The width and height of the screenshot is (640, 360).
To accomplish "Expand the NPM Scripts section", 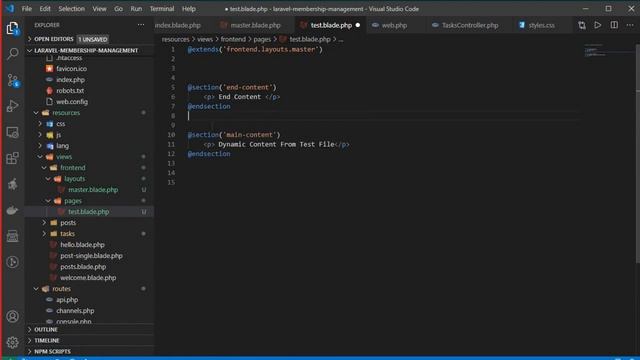I will click(x=52, y=351).
